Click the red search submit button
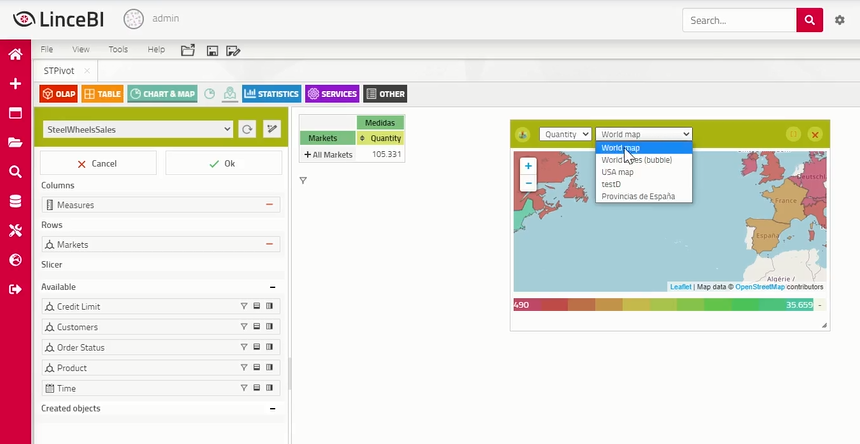The width and height of the screenshot is (860, 444). [810, 20]
